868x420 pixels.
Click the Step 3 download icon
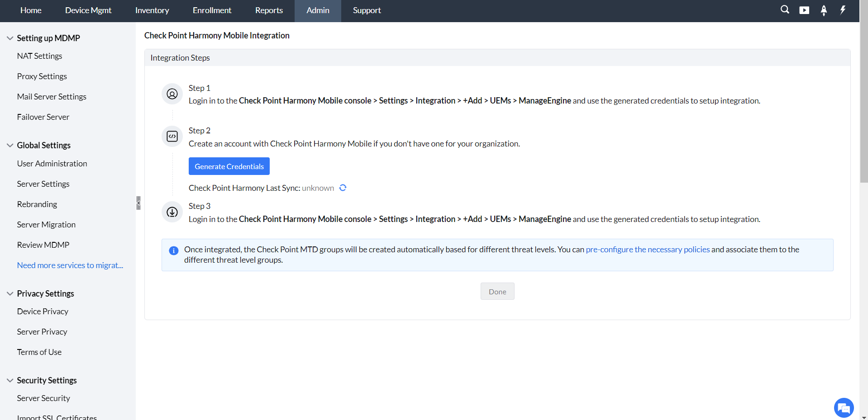[x=172, y=212]
